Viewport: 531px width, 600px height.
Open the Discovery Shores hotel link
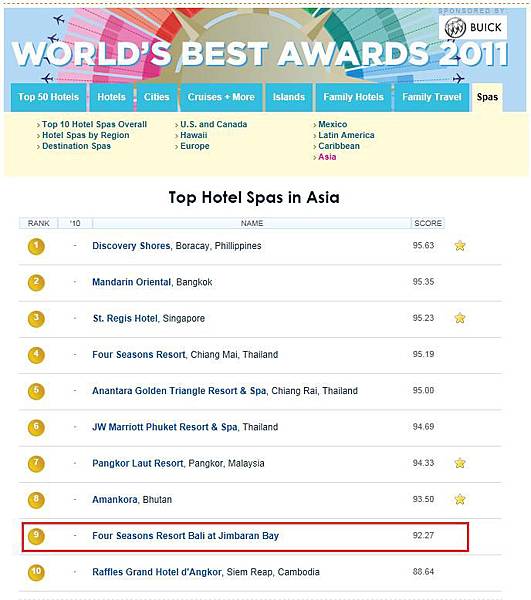click(x=131, y=246)
